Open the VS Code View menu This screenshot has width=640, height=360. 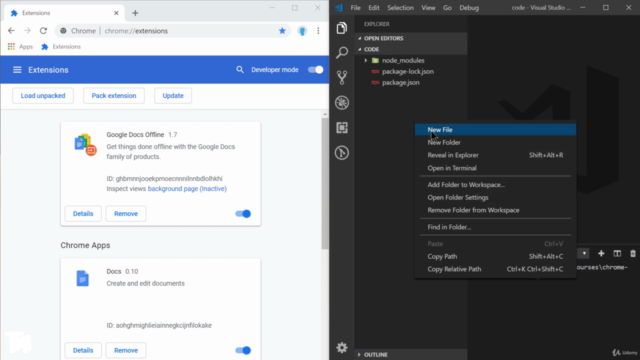(428, 8)
